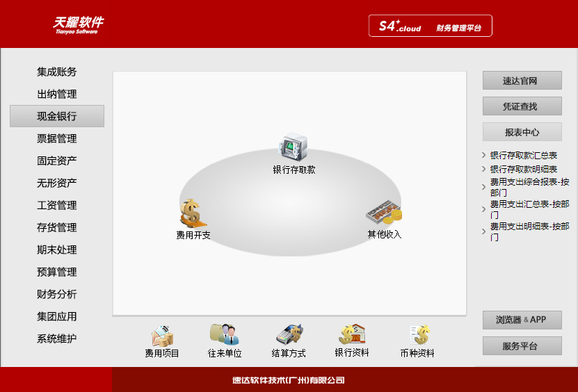Click the 往来单位 people icon

[x=225, y=334]
